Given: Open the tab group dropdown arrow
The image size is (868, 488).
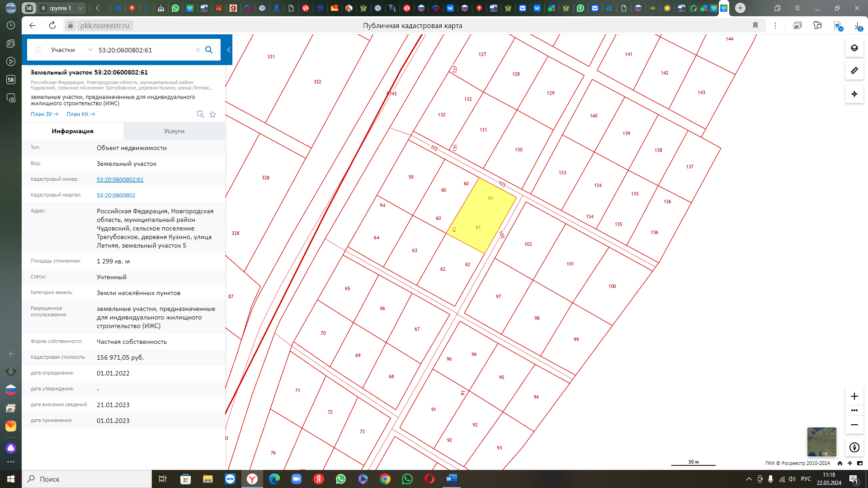Looking at the screenshot, I should click(80, 8).
